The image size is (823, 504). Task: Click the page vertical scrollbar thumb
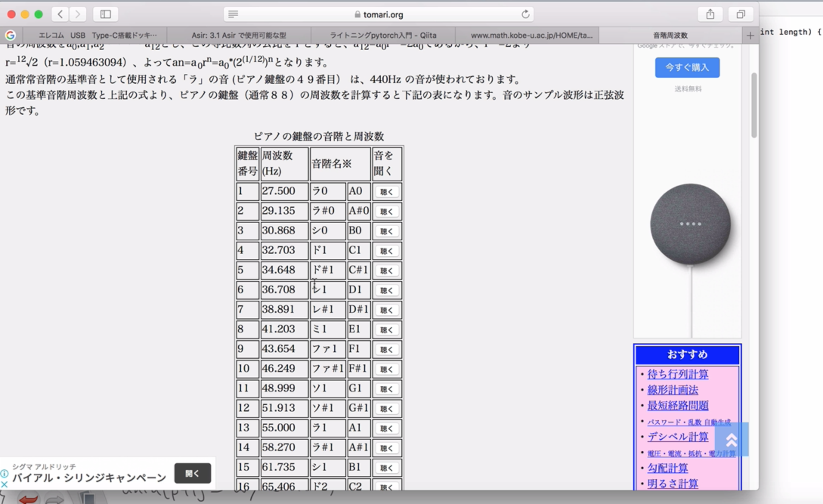pos(754,105)
